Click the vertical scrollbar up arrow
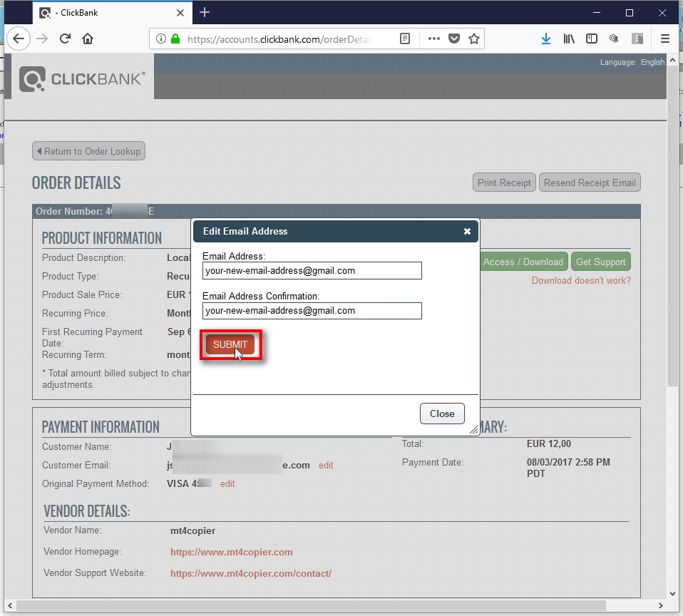This screenshot has width=683, height=616. click(672, 60)
